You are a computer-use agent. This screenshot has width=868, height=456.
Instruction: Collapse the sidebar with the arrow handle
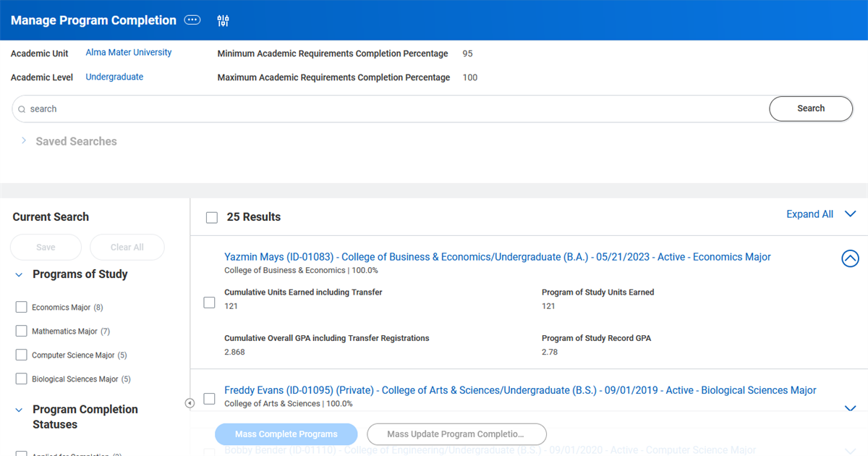click(x=190, y=403)
